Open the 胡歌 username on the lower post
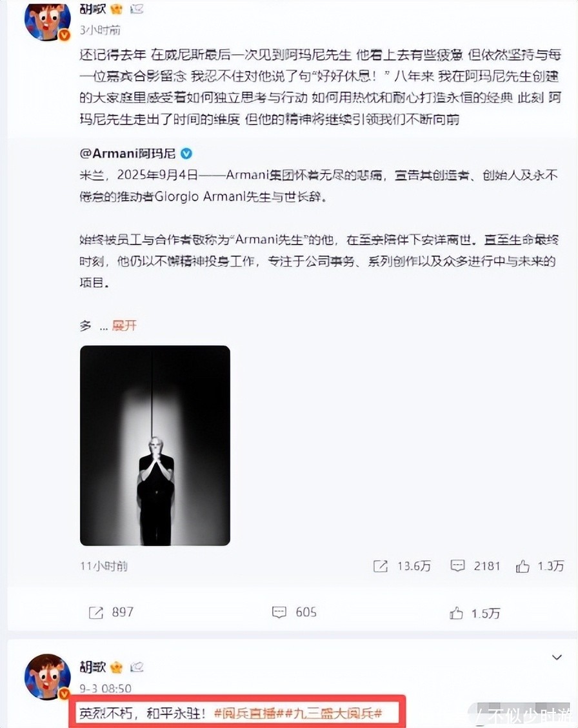This screenshot has height=728, width=578. (x=93, y=667)
